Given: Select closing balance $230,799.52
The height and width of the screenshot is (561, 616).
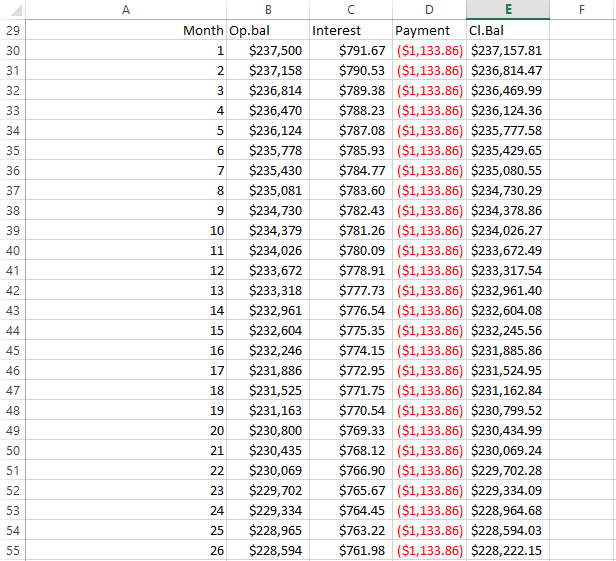Looking at the screenshot, I should click(x=508, y=411).
